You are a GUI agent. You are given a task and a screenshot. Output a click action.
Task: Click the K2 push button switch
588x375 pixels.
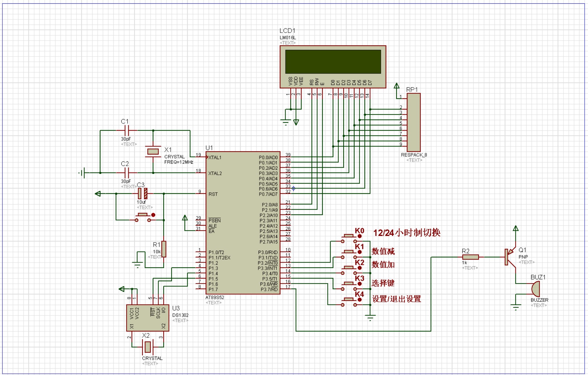coord(349,270)
